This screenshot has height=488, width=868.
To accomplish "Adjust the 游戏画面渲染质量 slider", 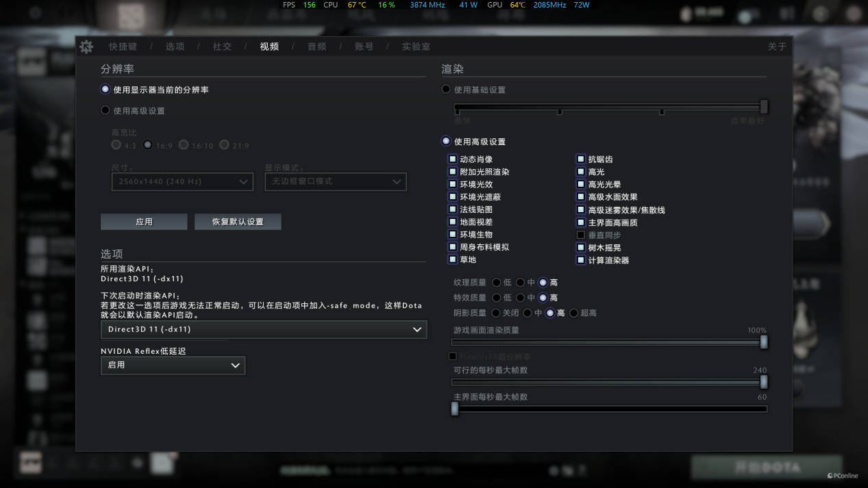I will coord(610,342).
